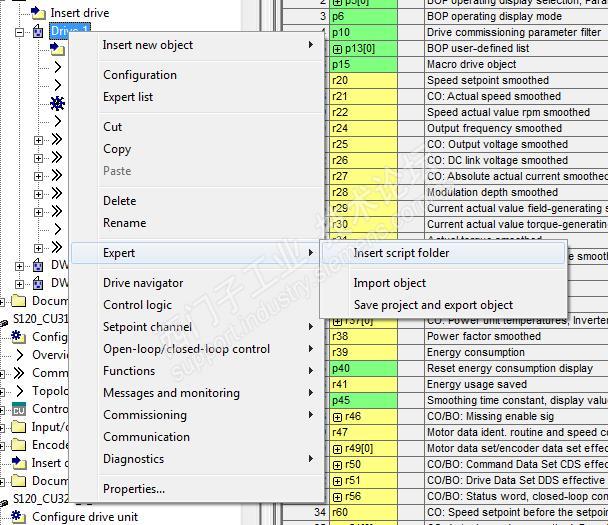Select Delete in context menu
This screenshot has width=608, height=525.
(197, 201)
